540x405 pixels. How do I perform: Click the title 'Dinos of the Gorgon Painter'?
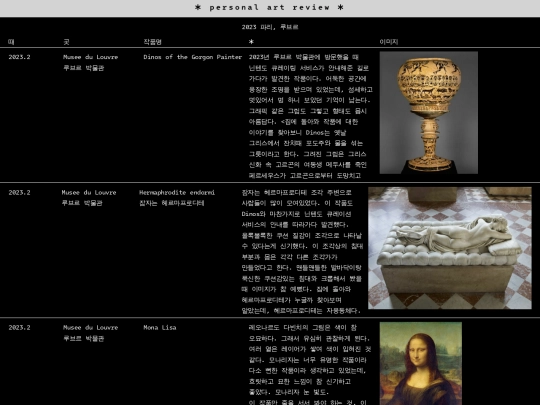[193, 57]
